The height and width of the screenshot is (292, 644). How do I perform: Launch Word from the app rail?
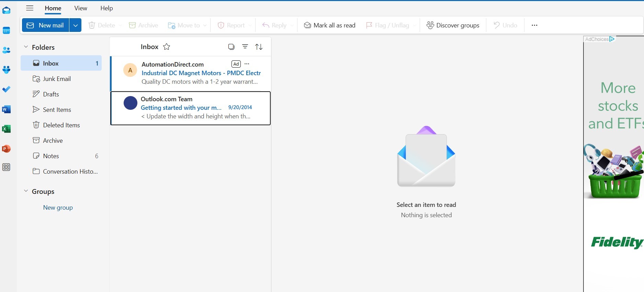pyautogui.click(x=6, y=109)
